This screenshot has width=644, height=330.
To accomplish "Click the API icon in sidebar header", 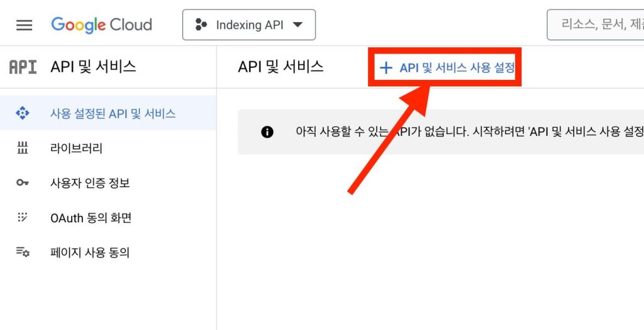I will [23, 67].
